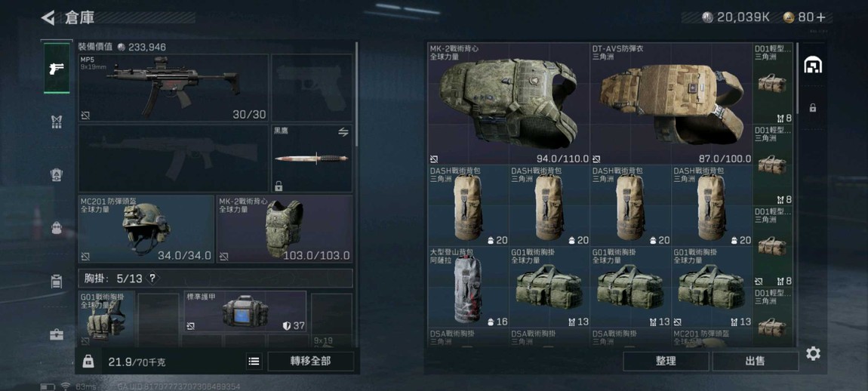Toggle the list view icon beside 轉移全部
Image resolution: width=868 pixels, height=391 pixels.
[x=254, y=362]
